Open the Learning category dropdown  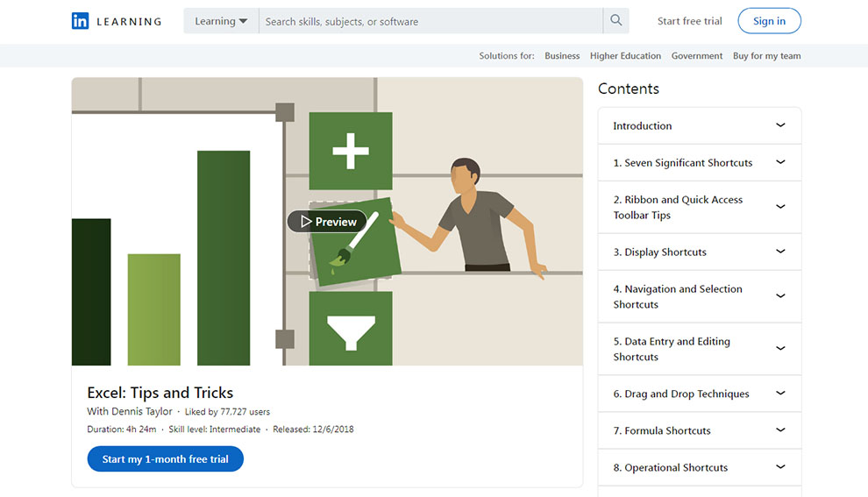(221, 21)
